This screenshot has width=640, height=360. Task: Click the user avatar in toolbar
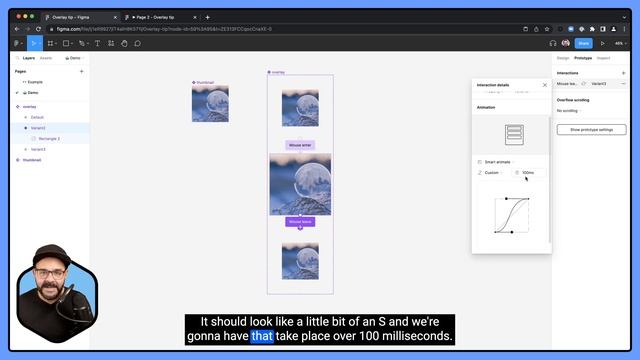(x=566, y=43)
